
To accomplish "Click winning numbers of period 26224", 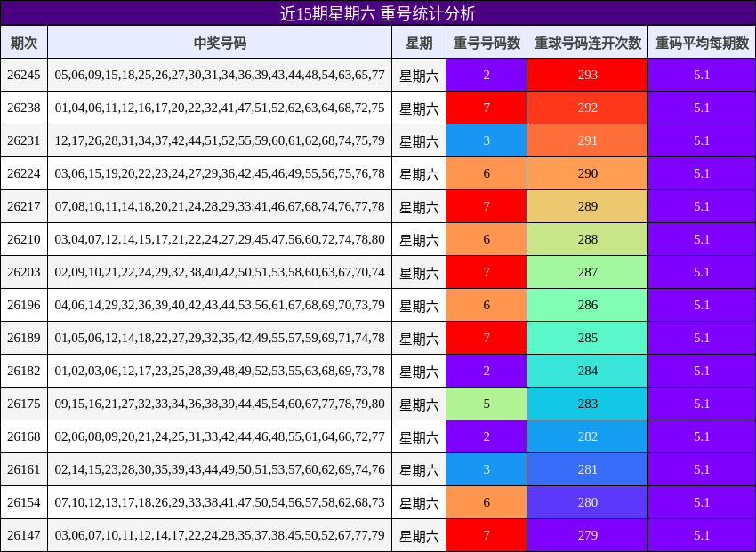I will (x=220, y=173).
